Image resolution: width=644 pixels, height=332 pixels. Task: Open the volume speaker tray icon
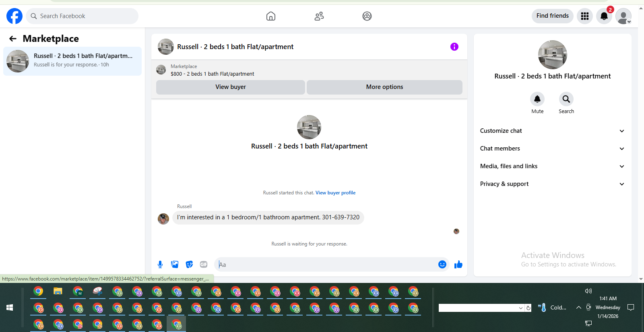pyautogui.click(x=588, y=291)
